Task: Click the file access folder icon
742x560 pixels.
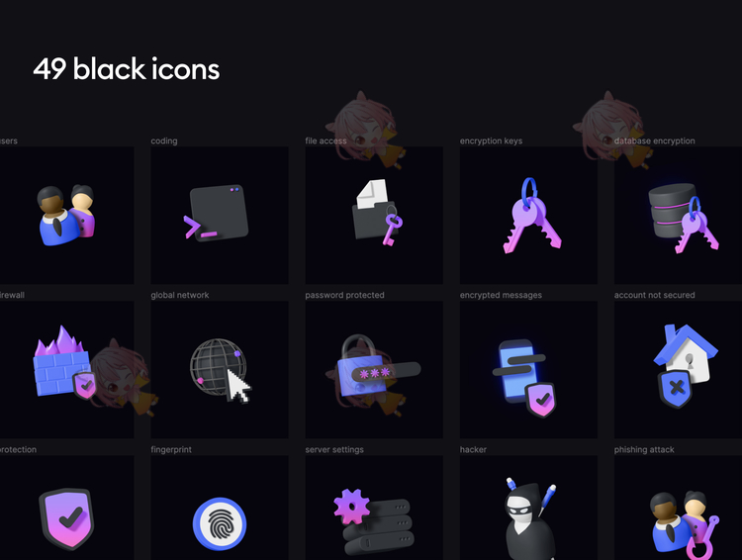Action: [377, 213]
